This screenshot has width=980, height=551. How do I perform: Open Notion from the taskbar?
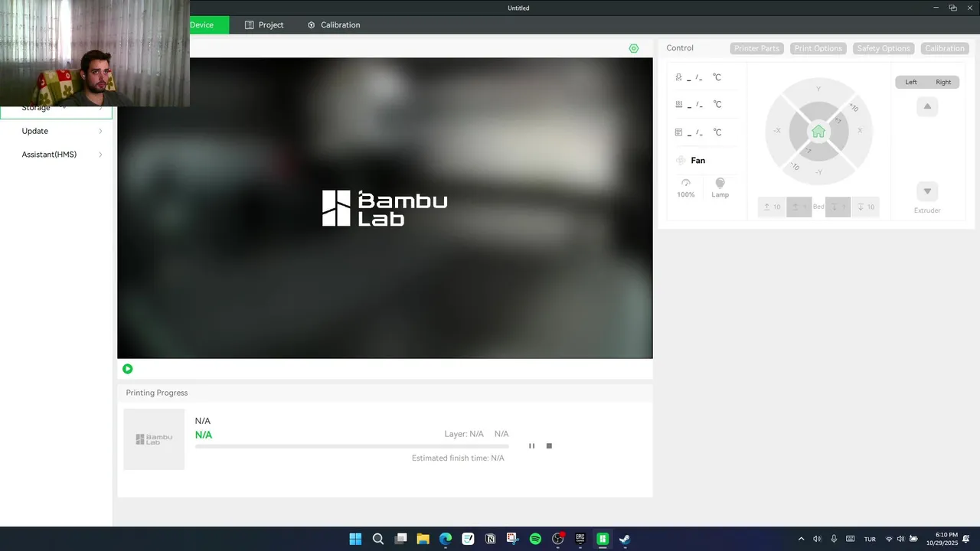(490, 539)
